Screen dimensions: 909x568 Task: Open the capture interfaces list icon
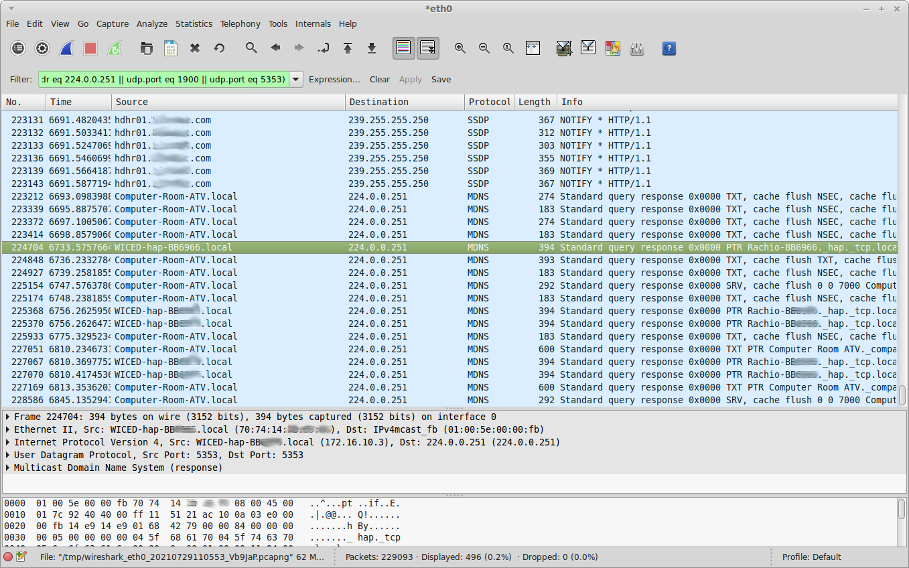point(18,48)
